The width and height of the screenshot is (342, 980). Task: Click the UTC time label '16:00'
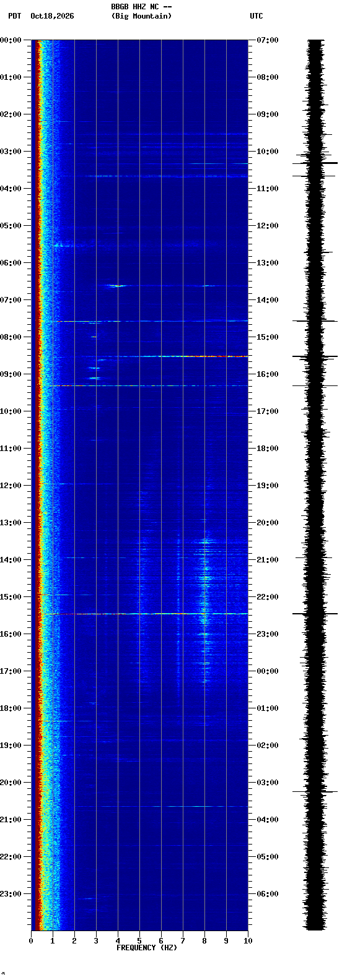click(268, 374)
